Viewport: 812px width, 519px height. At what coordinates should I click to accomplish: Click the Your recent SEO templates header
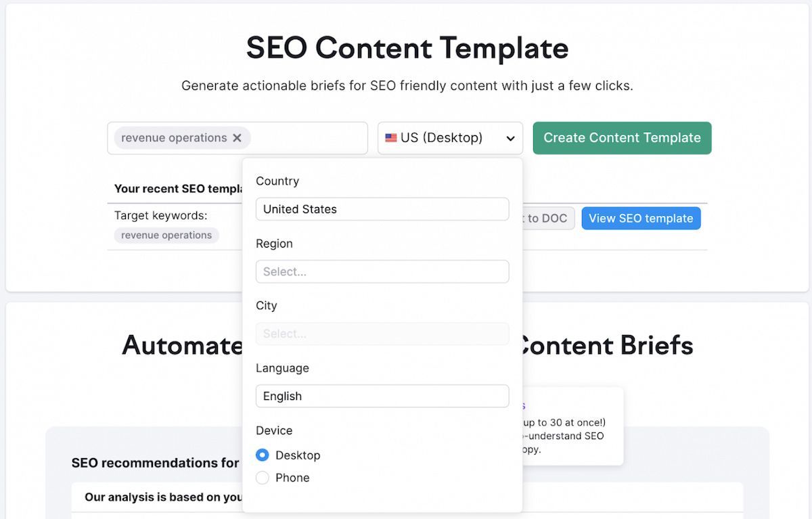click(x=179, y=189)
